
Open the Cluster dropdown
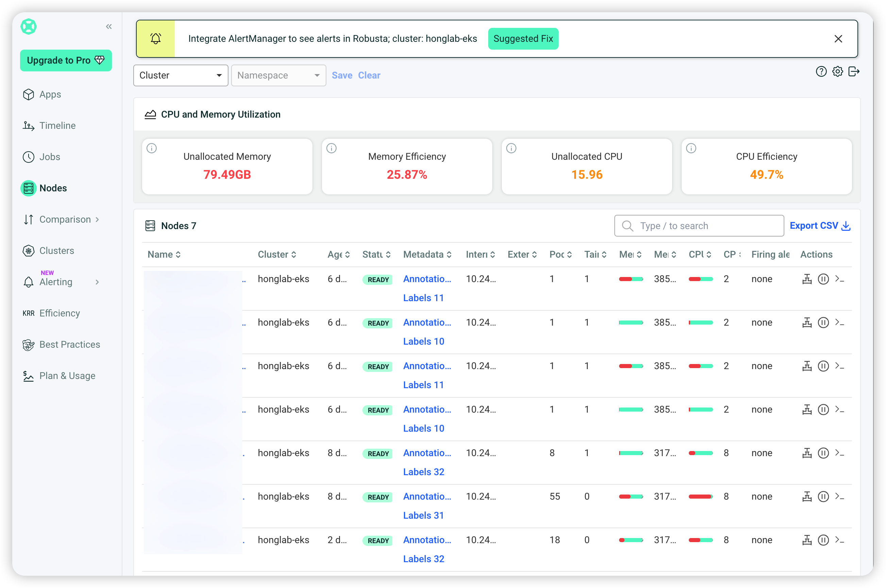181,75
